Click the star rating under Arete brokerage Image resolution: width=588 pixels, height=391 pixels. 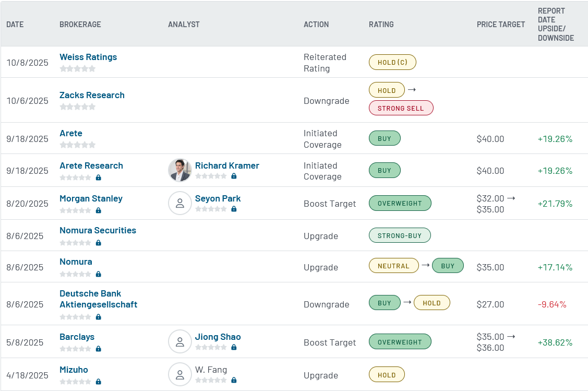pos(78,145)
